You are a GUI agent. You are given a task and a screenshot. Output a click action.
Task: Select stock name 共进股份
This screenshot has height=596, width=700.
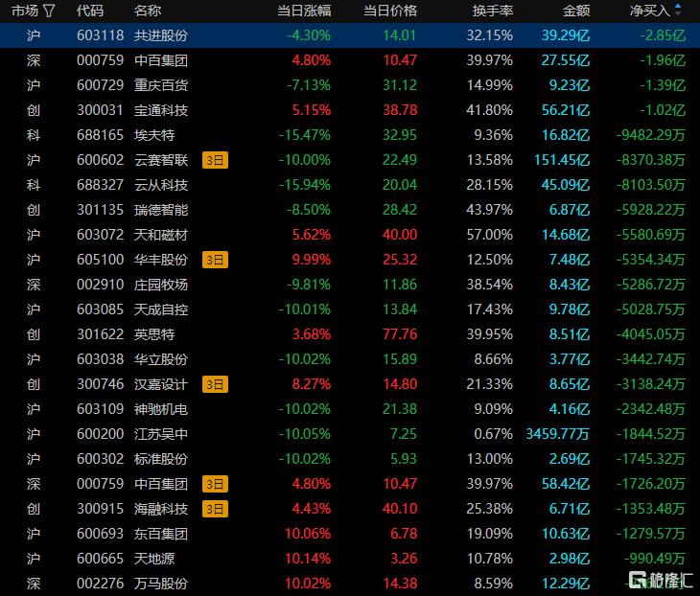tap(161, 35)
